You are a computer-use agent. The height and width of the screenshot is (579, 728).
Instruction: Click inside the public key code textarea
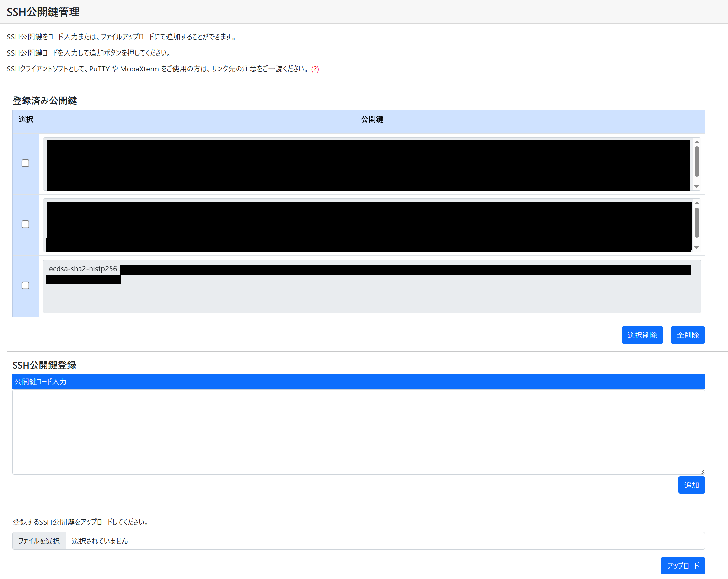click(x=358, y=431)
